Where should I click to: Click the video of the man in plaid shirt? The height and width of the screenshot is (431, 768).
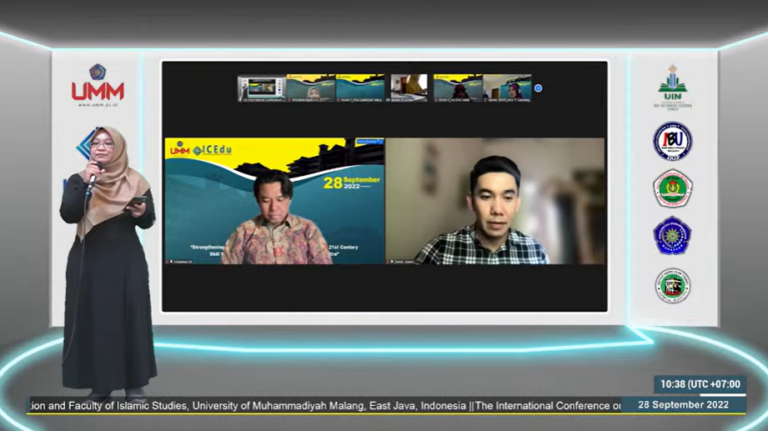point(495,201)
